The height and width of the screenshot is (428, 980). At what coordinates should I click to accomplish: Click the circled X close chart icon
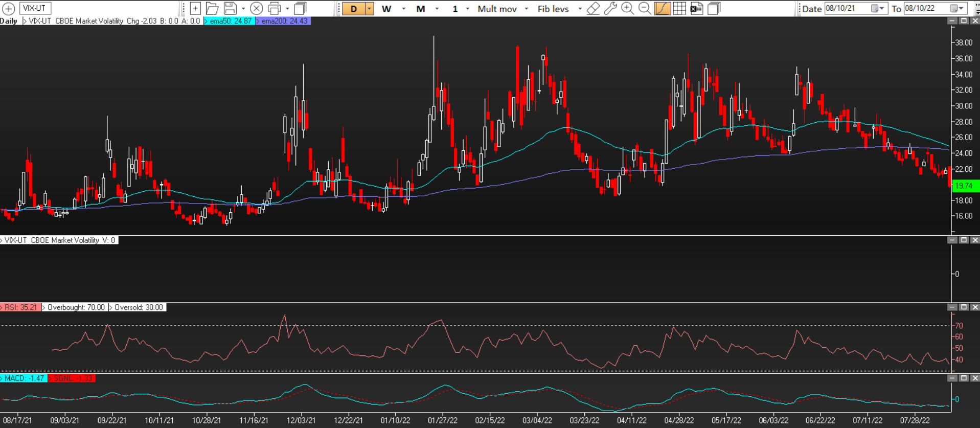point(257,8)
